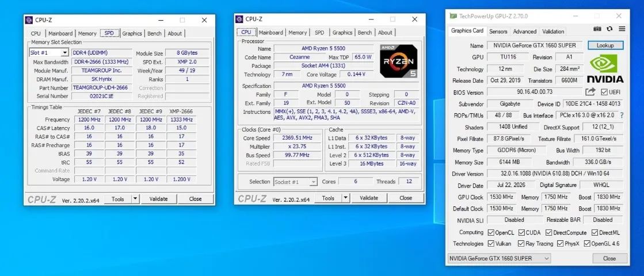644x276 pixels.
Task: Toggle the DirectCompute checkbox
Action: [x=548, y=232]
